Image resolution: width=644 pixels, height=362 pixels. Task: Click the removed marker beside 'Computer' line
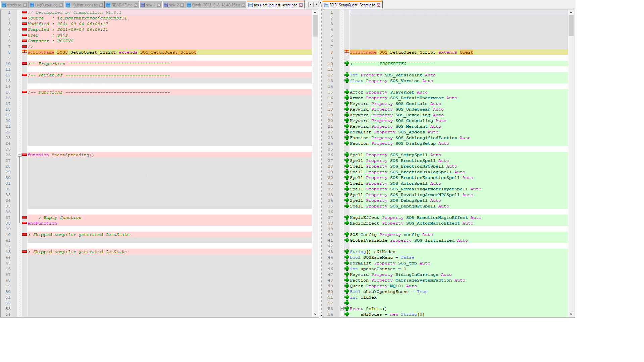click(x=24, y=41)
